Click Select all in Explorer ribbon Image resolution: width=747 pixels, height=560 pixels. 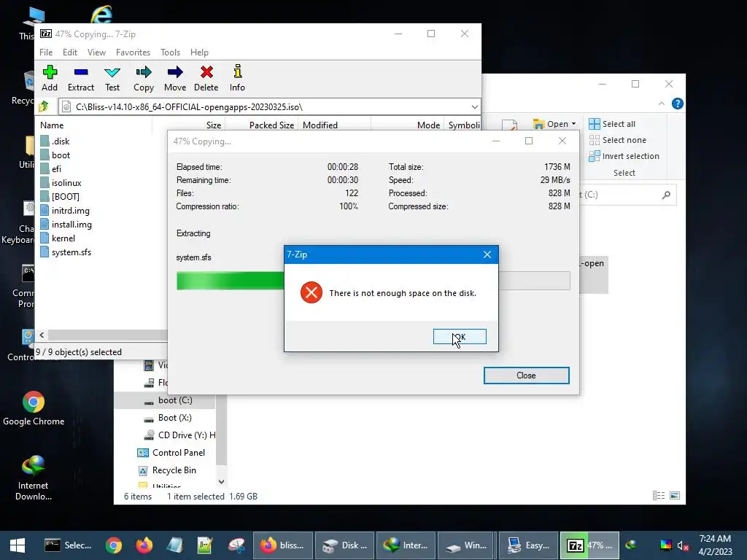612,124
